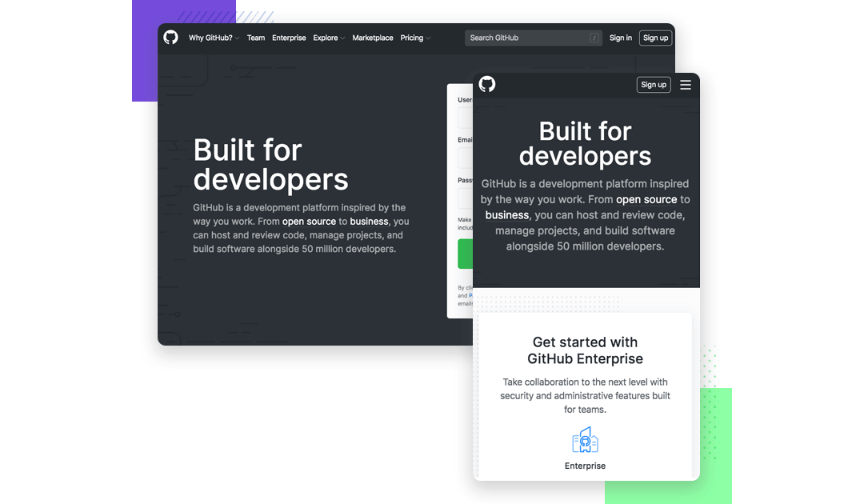Click the GitHub logo in mobile view
This screenshot has width=864, height=504.
tap(487, 84)
